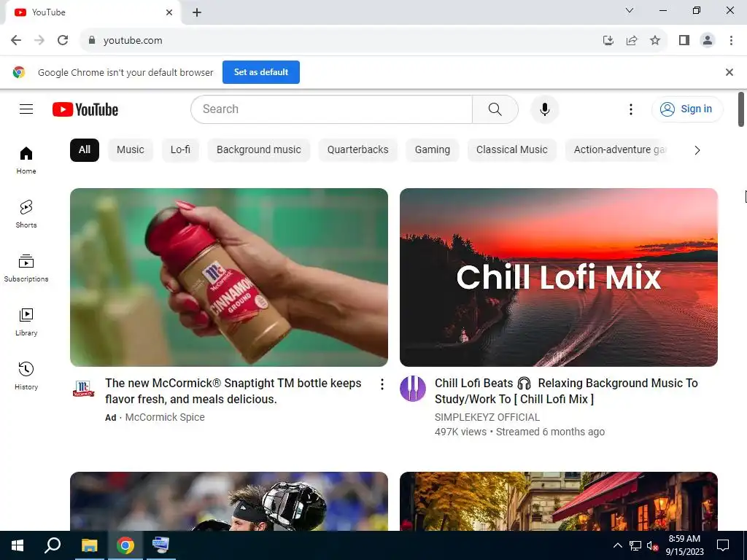Click the computer application taskbar icon
747x560 pixels.
(x=160, y=545)
